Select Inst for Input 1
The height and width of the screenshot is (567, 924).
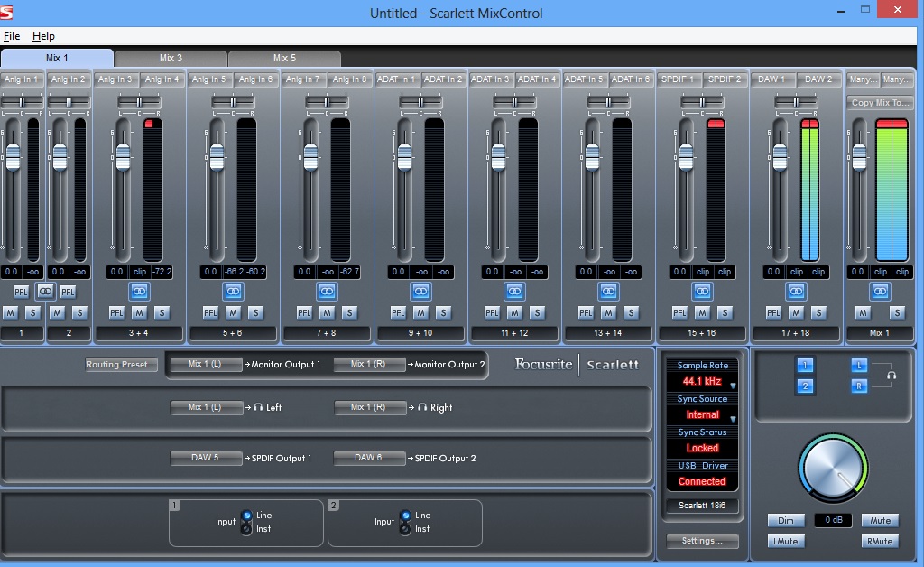point(247,529)
